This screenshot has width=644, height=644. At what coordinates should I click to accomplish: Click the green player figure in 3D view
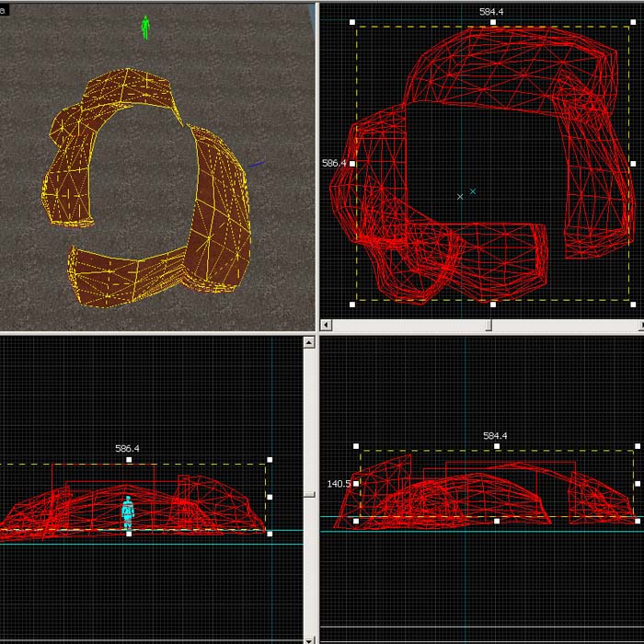tap(144, 28)
